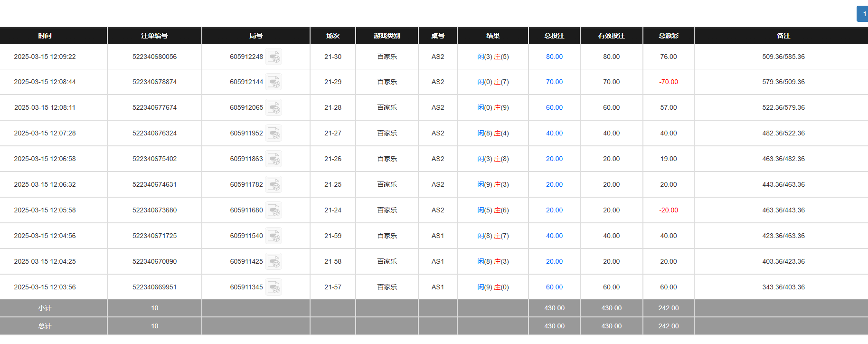Select order number 522340680056
Viewport: 868px width, 344px height.
click(154, 57)
